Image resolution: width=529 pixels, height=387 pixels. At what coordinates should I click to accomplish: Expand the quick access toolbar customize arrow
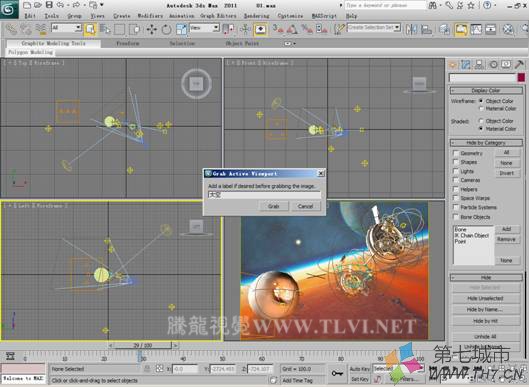[102, 5]
